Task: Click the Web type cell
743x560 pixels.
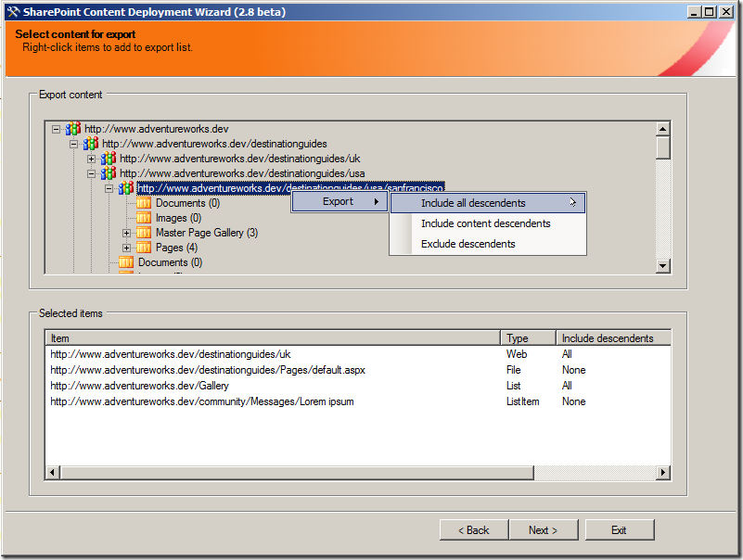Action: pyautogui.click(x=517, y=354)
